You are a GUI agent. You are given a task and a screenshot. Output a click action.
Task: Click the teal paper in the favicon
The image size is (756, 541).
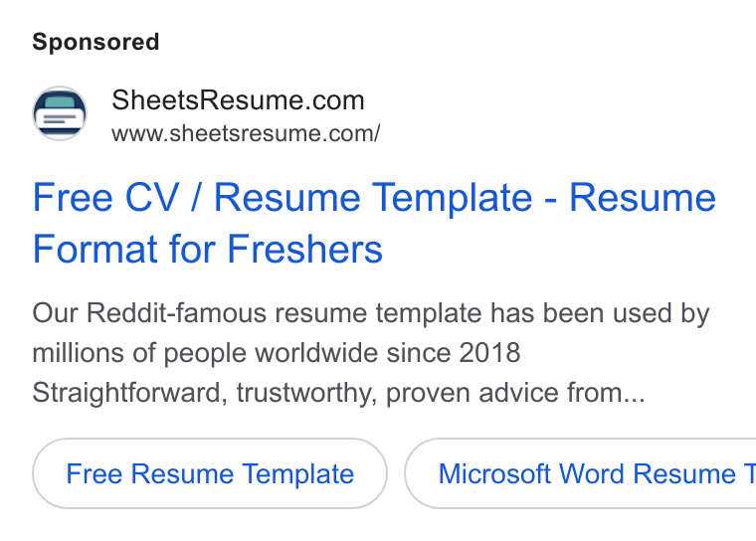pyautogui.click(x=60, y=102)
